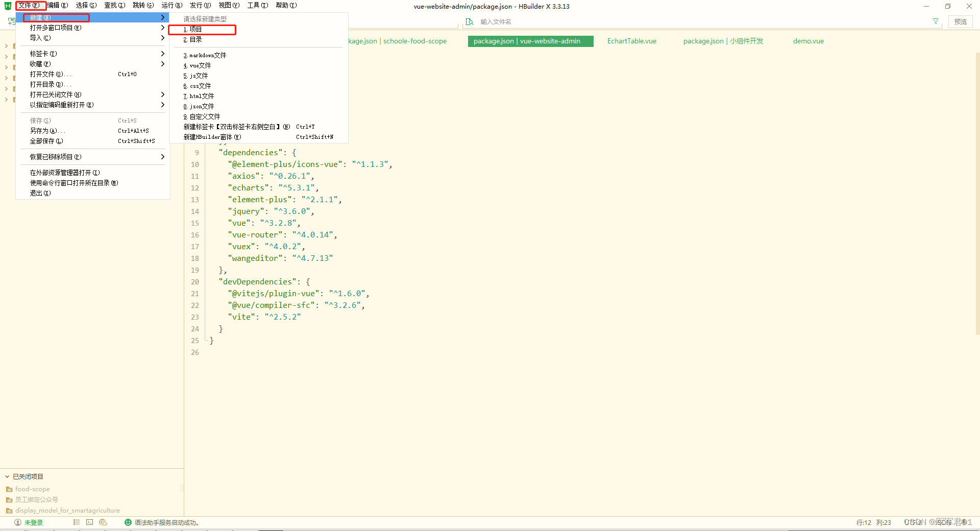
Task: Select 新建 in the File menu
Action: click(x=93, y=18)
